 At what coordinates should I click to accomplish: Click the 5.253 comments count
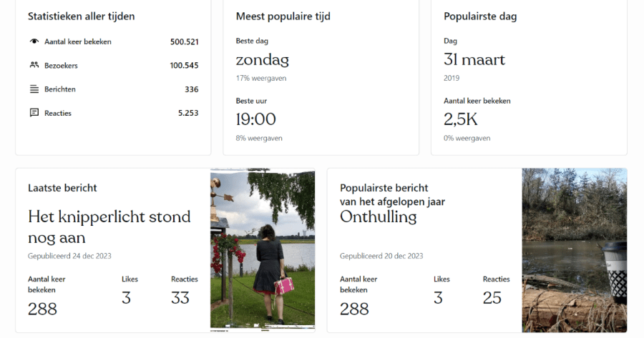click(x=188, y=113)
